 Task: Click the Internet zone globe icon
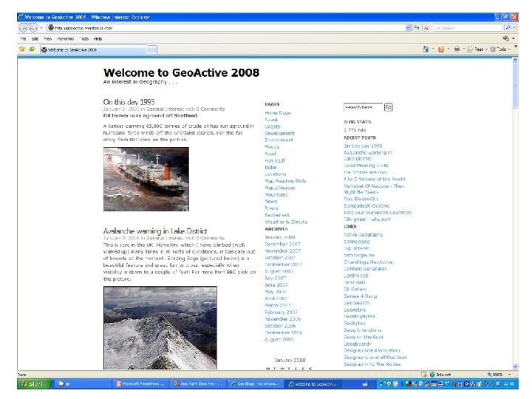pos(432,375)
